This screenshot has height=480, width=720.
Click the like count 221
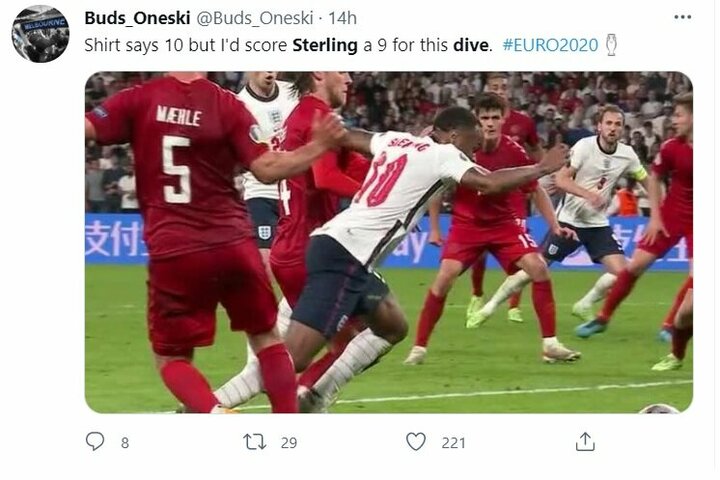pos(453,443)
